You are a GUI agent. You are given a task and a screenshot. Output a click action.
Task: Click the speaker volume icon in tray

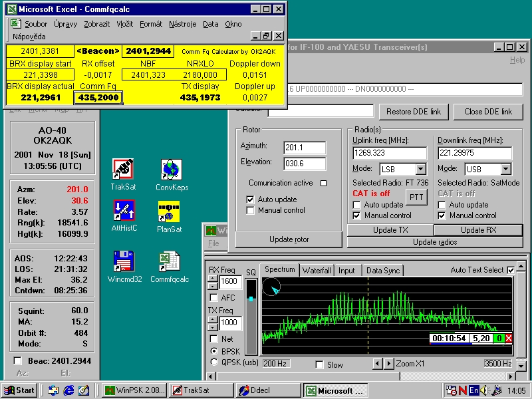click(484, 390)
